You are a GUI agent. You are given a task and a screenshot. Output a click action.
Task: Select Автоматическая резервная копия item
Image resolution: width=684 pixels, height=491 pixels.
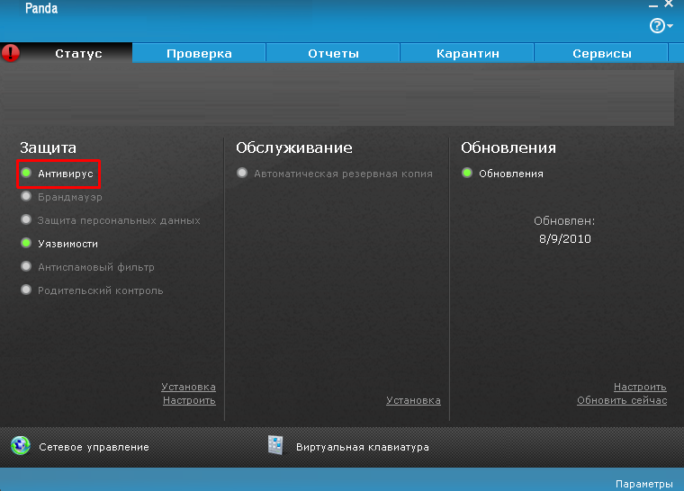coord(343,174)
